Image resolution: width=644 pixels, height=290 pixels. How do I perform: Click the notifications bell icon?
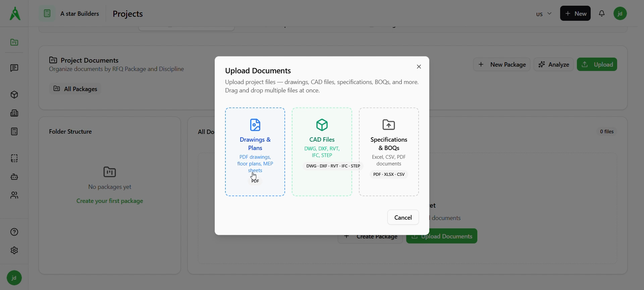click(602, 14)
